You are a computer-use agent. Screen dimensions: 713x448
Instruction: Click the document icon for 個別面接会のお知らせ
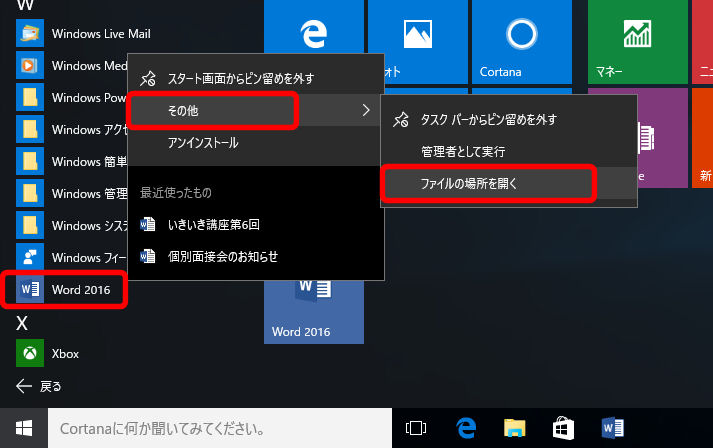click(147, 256)
